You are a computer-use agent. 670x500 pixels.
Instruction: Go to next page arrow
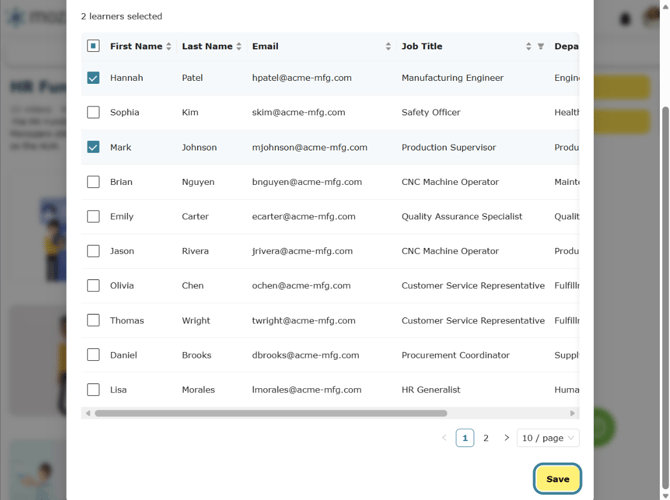506,438
